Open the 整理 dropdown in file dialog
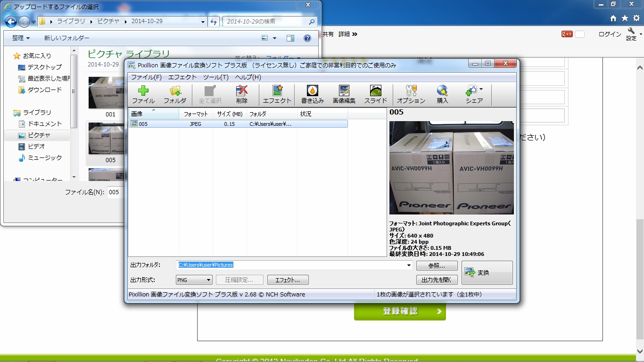 (21, 38)
